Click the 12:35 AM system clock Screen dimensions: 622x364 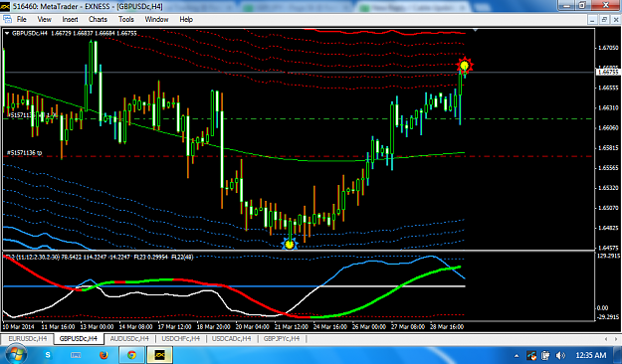coord(591,355)
